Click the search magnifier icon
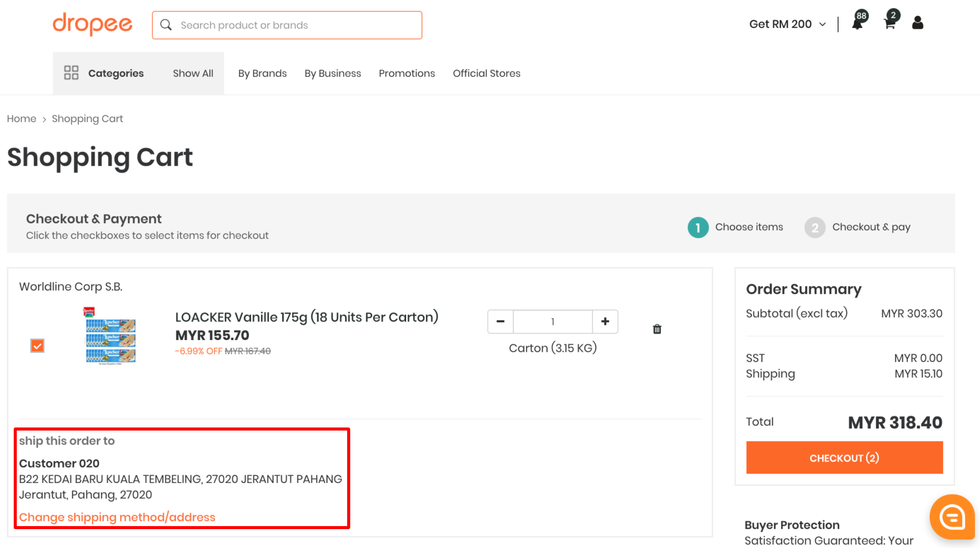Screen dimensions: 980x551 coord(166,25)
